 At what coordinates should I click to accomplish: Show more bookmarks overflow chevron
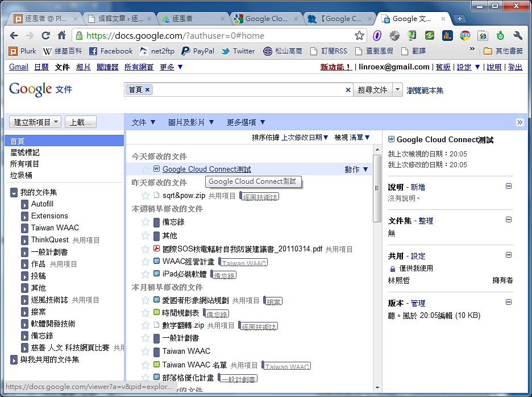pyautogui.click(x=472, y=49)
